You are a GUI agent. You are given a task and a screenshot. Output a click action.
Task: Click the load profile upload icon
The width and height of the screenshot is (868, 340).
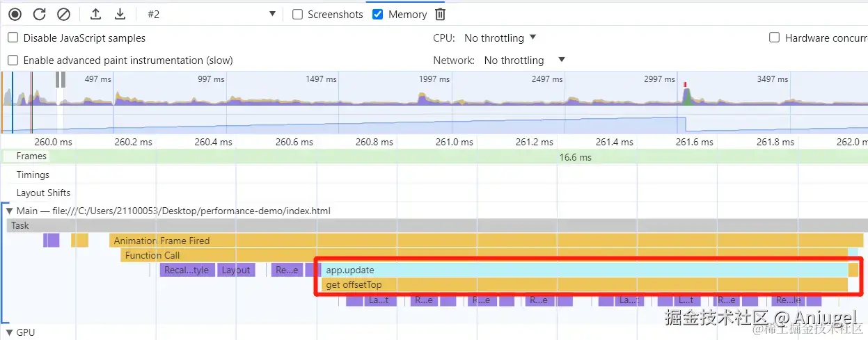pos(96,14)
